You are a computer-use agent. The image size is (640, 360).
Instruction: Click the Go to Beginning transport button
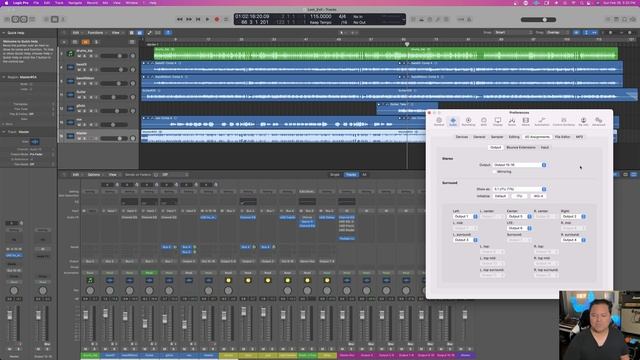tap(198, 19)
